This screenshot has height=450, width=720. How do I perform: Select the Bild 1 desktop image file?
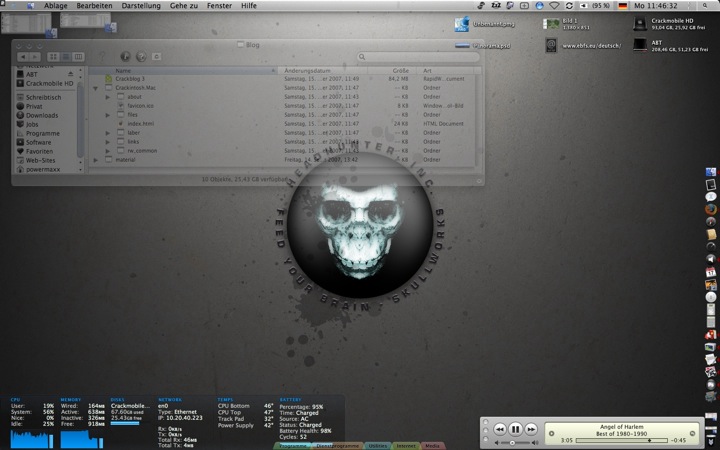(551, 23)
